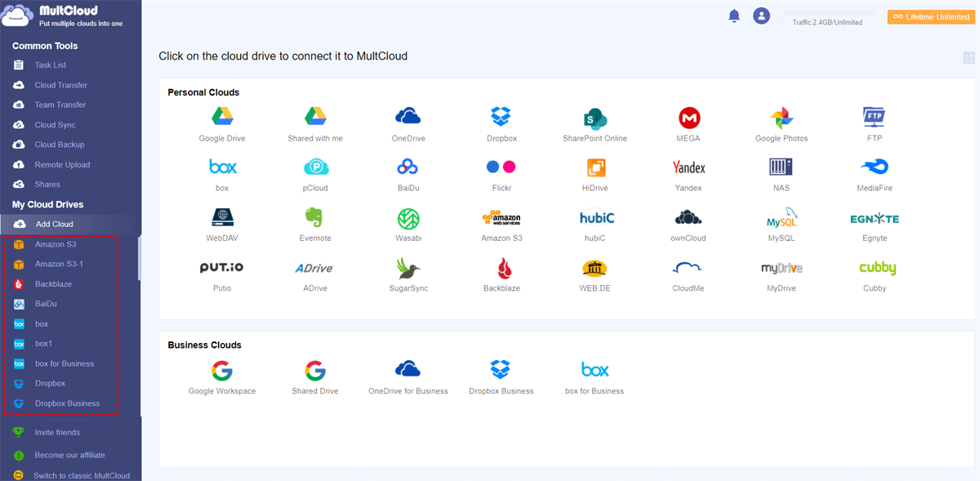This screenshot has width=980, height=481.
Task: Connect the Google Drive cloud
Action: point(222,125)
